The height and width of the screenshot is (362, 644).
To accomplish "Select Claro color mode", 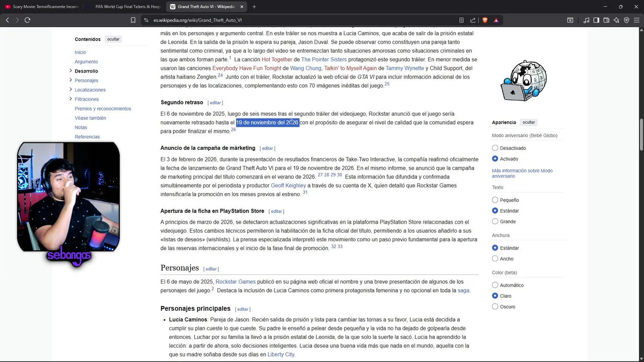I will click(x=495, y=296).
